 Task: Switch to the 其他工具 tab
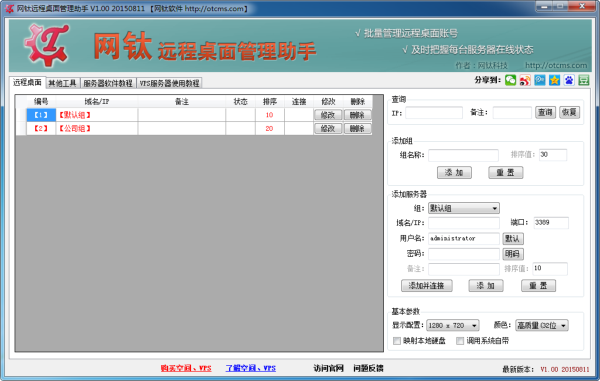click(63, 83)
